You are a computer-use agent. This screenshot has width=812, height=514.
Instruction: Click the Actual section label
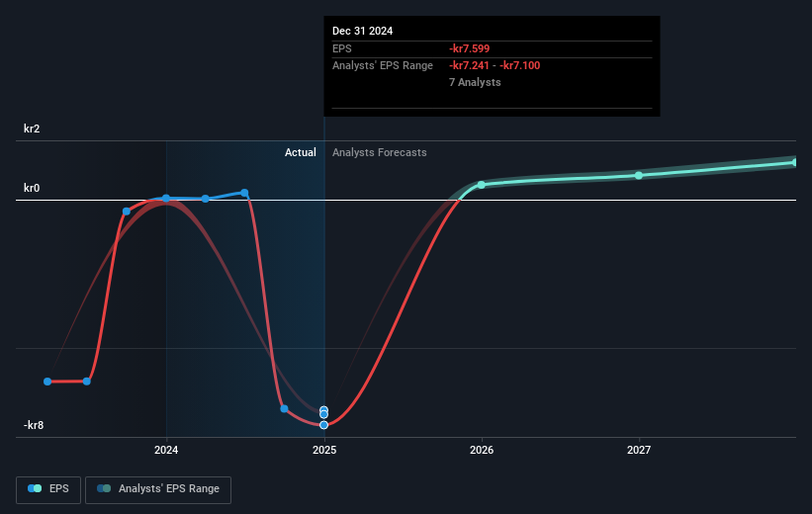(301, 152)
